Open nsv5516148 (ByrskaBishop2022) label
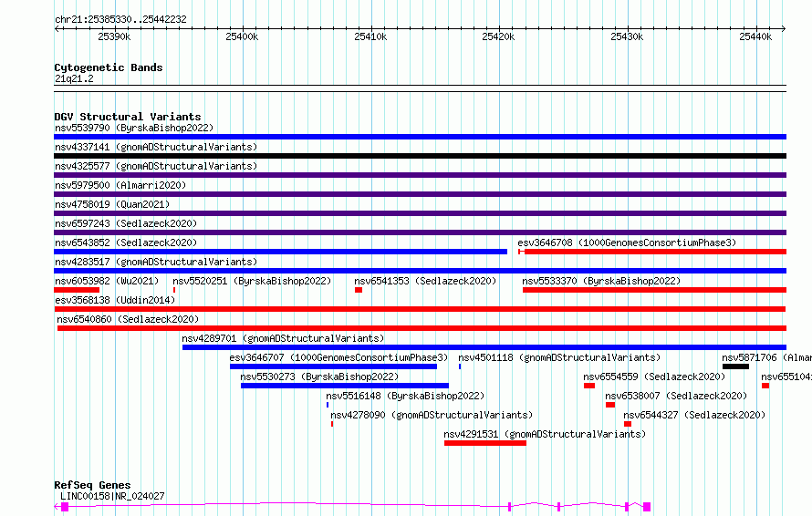The height and width of the screenshot is (516, 812). coord(405,396)
